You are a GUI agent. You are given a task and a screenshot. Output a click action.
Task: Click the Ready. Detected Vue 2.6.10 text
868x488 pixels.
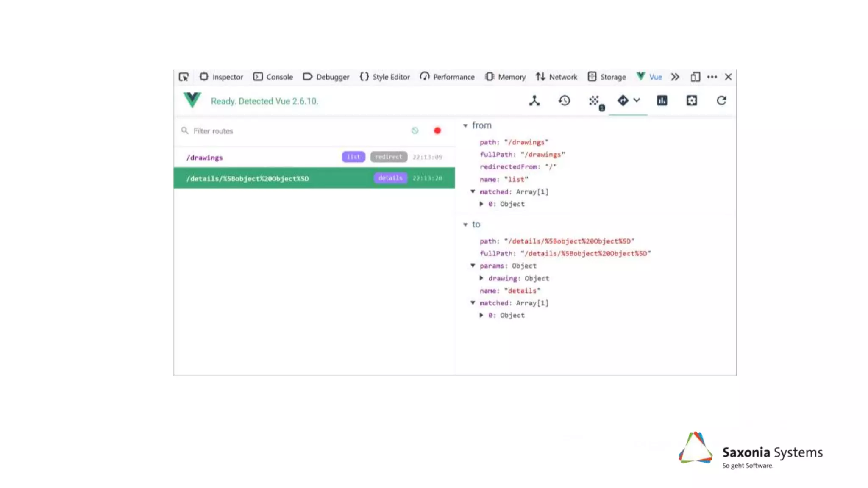(264, 101)
